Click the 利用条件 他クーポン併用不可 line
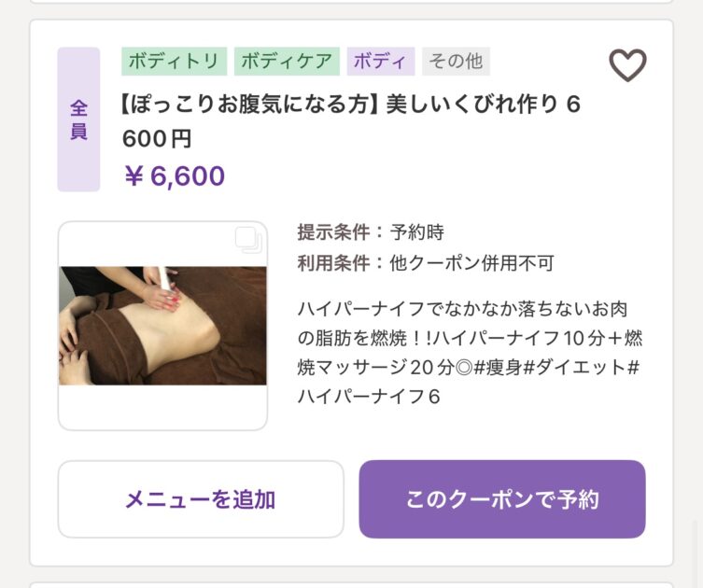The image size is (703, 588). tap(426, 263)
